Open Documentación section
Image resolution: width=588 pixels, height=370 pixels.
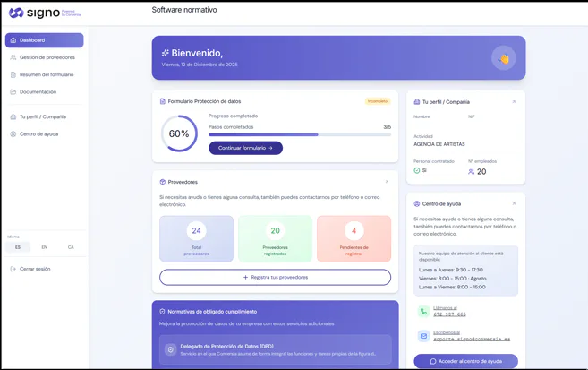point(44,92)
